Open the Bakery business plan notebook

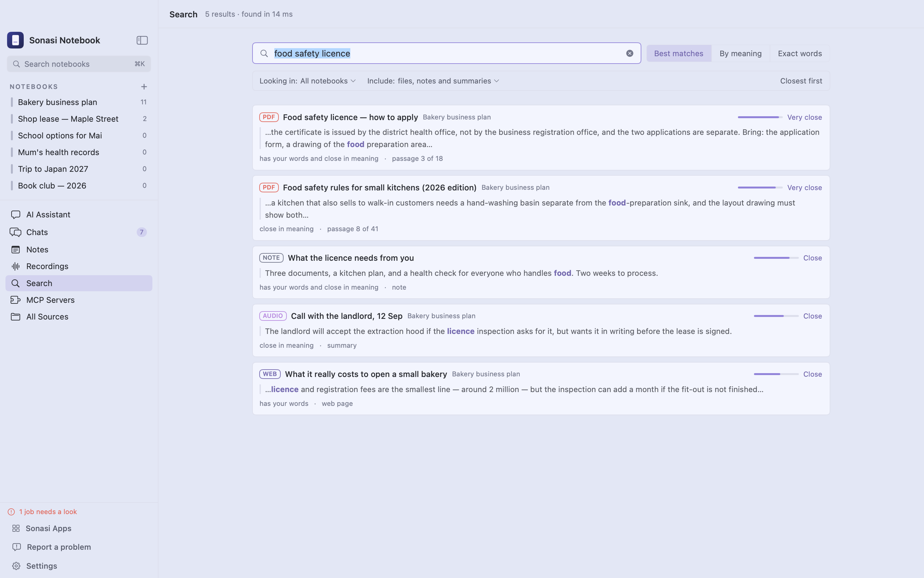coord(79,102)
